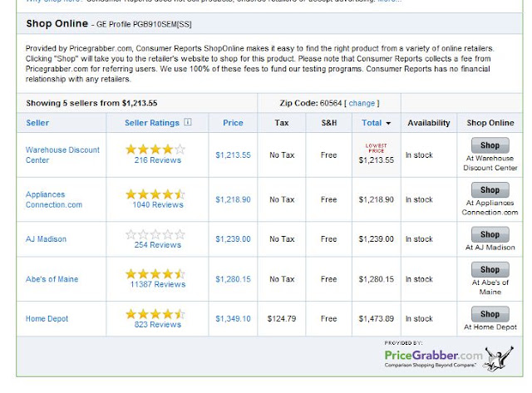The height and width of the screenshot is (393, 532).
Task: Click the Shop Online section heading
Action: (x=57, y=23)
